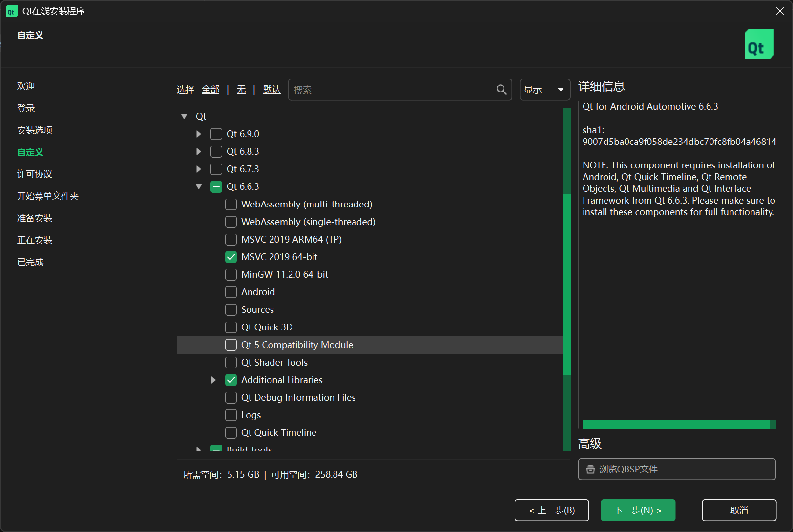Check MinGW 11.2.0 64-bit
The height and width of the screenshot is (532, 793).
point(231,275)
